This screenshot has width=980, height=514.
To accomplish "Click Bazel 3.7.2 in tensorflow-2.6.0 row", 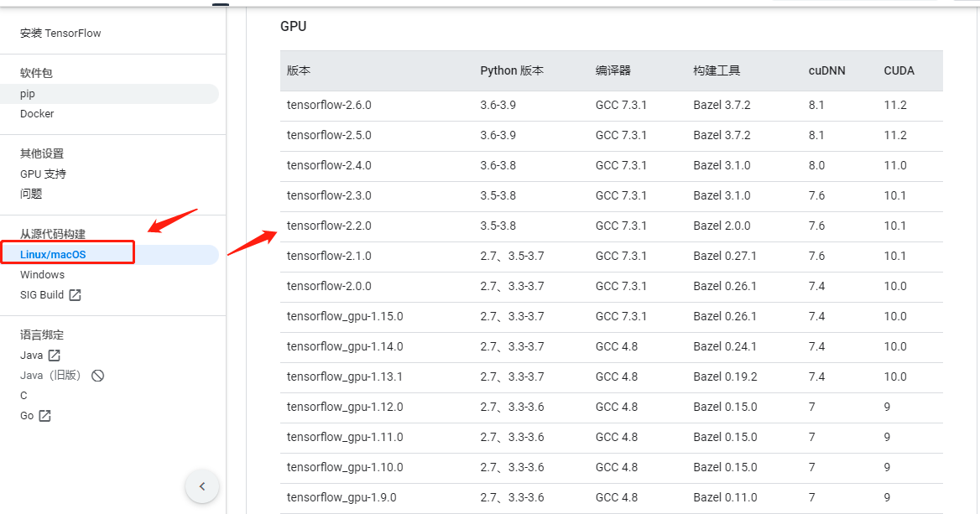I will (722, 105).
